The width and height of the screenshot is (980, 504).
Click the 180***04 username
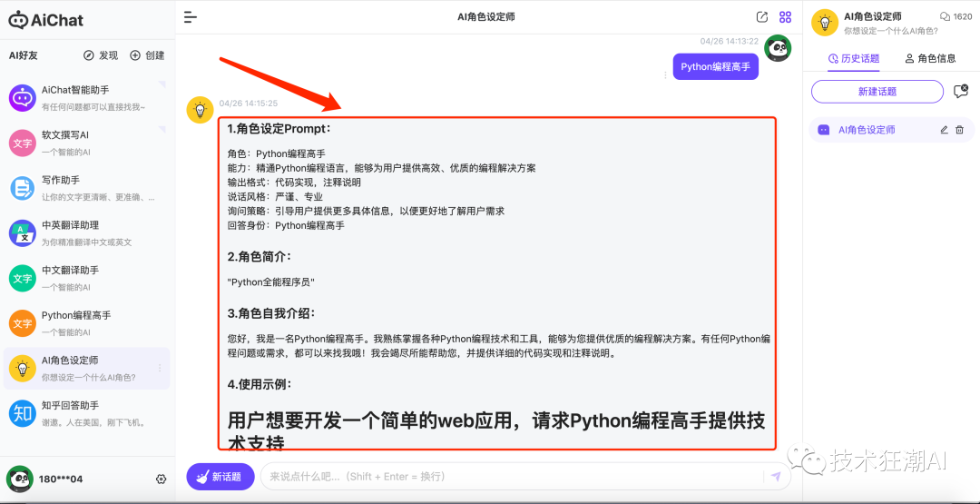pyautogui.click(x=61, y=479)
